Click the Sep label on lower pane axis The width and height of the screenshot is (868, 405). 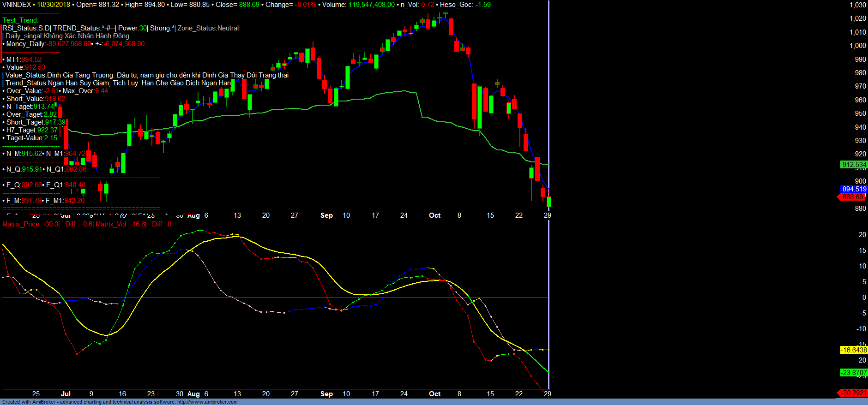tap(326, 394)
